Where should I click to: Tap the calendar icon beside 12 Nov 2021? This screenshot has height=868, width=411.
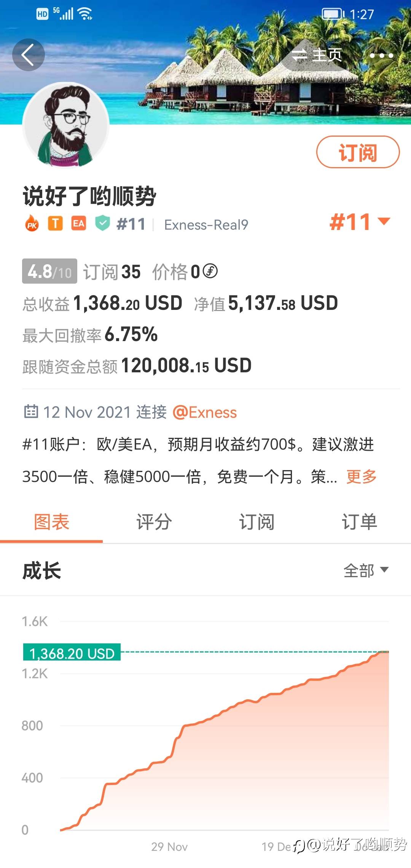tap(31, 412)
